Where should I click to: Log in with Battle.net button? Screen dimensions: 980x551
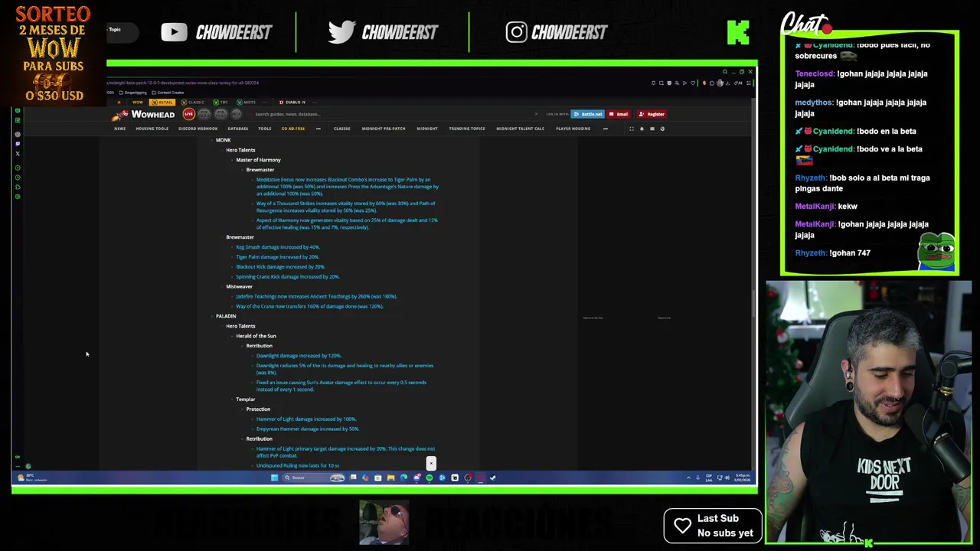pos(588,114)
